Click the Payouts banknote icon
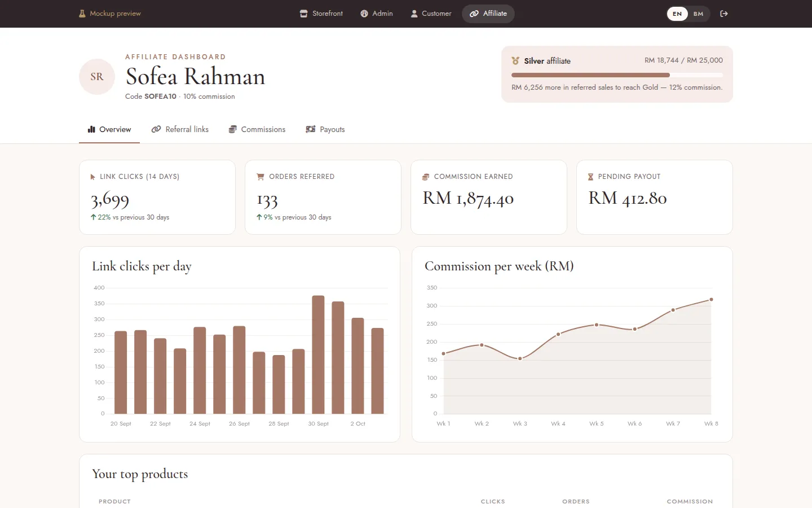This screenshot has height=508, width=812. coord(311,129)
